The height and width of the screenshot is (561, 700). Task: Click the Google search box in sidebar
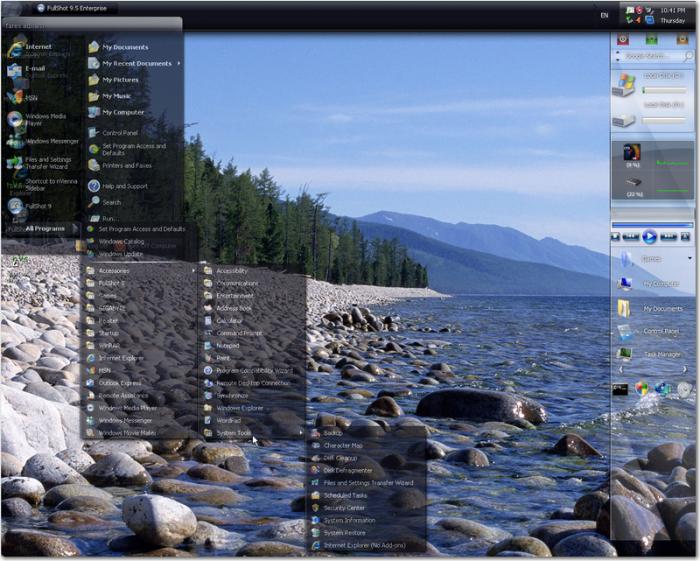tap(648, 56)
